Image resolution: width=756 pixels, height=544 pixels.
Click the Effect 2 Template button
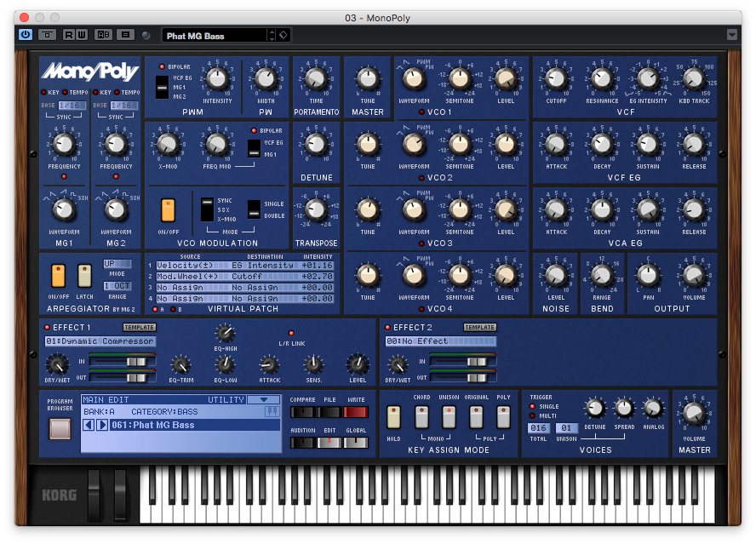pyautogui.click(x=479, y=328)
